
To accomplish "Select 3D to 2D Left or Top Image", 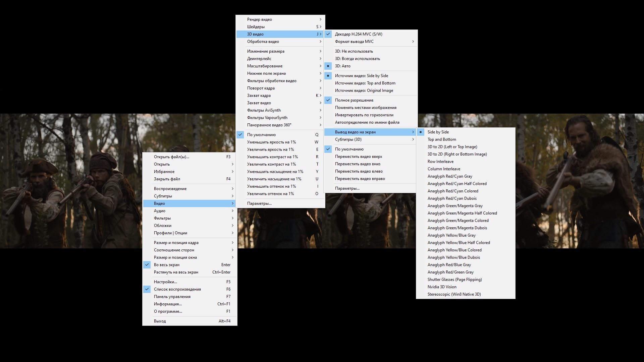I will tap(452, 146).
